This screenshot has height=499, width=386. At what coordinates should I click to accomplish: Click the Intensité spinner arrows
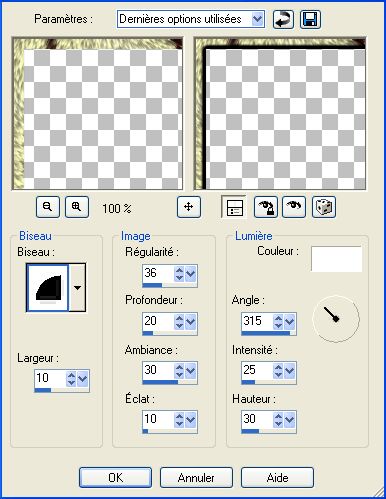point(278,371)
